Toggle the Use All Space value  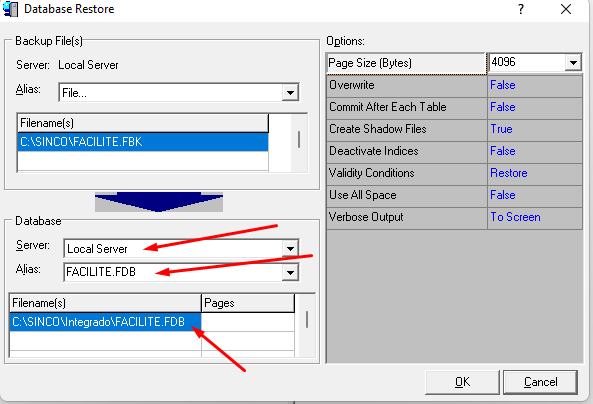tap(534, 195)
